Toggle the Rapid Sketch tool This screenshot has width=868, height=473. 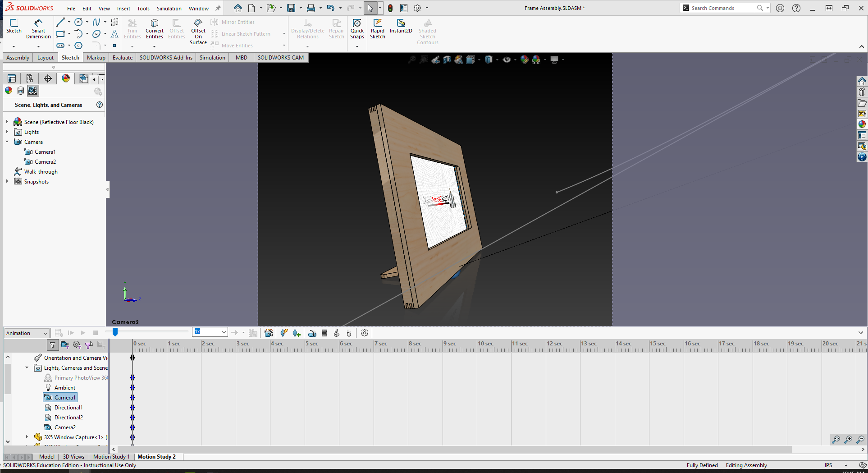[x=378, y=29]
